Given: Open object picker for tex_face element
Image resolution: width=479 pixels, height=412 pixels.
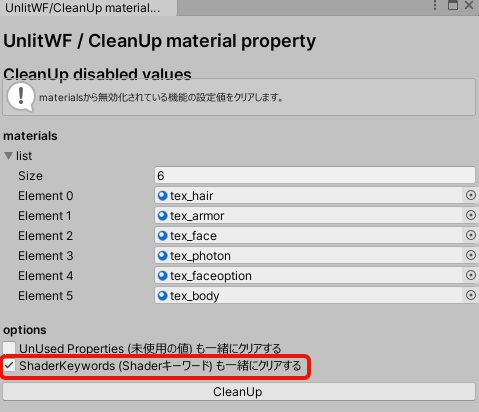Looking at the screenshot, I should coord(470,235).
